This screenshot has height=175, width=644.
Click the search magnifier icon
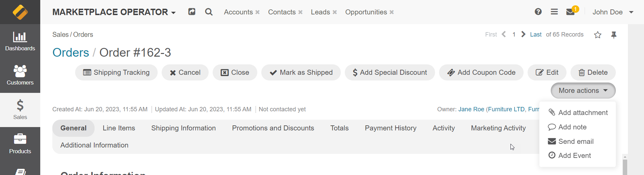209,12
